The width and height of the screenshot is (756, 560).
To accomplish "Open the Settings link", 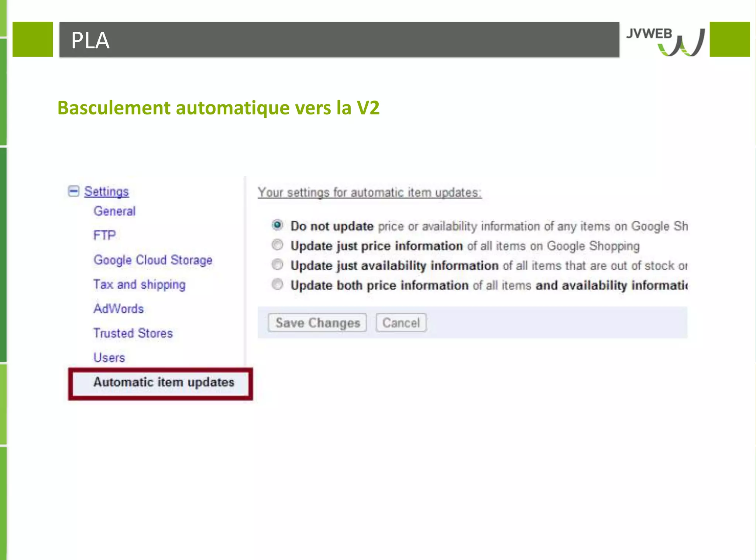I will coord(106,192).
